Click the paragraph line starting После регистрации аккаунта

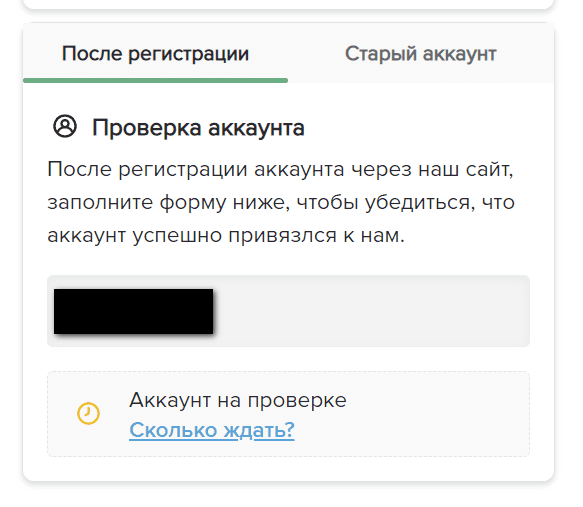click(280, 169)
